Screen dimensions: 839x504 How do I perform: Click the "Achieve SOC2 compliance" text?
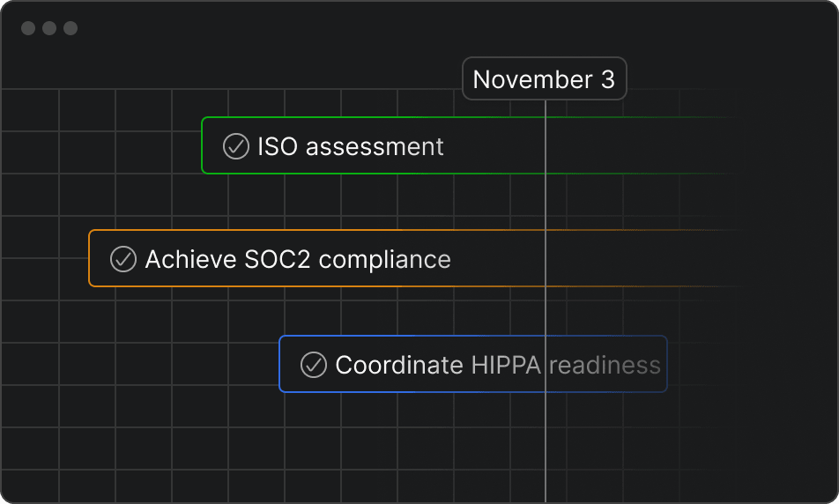[298, 260]
